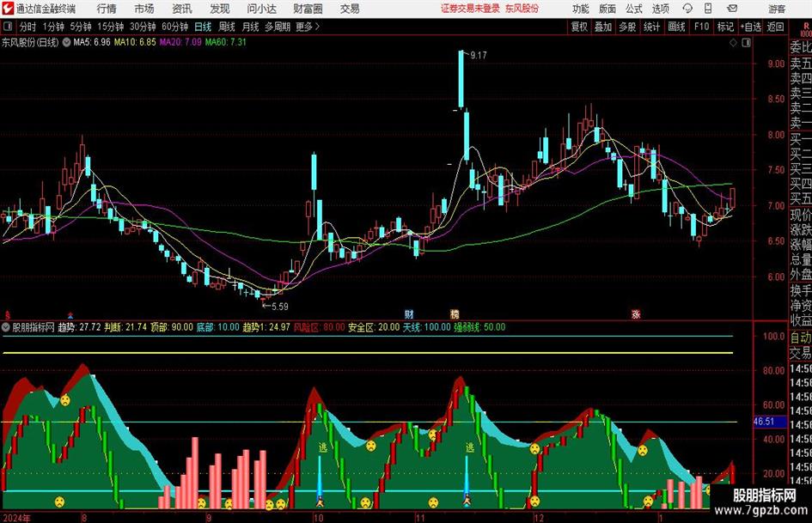
Task: Click the 榜 marker on the price chart
Action: click(x=455, y=313)
